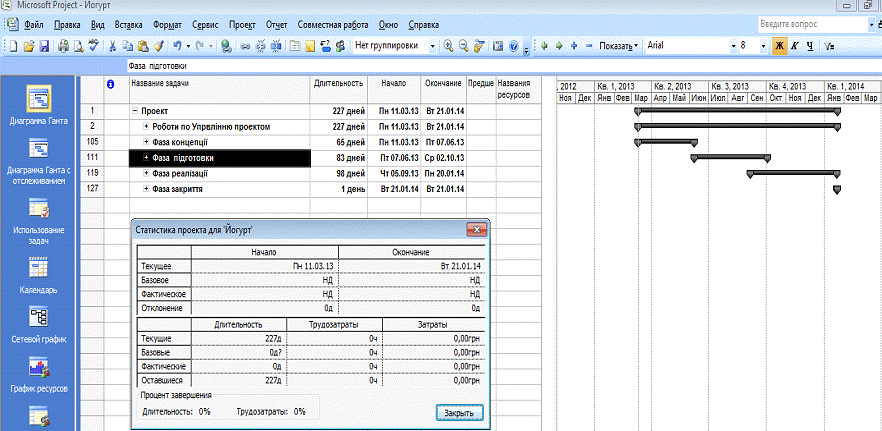Toggle Underline formatting button
Viewport: 882px width, 431px height.
(x=808, y=46)
